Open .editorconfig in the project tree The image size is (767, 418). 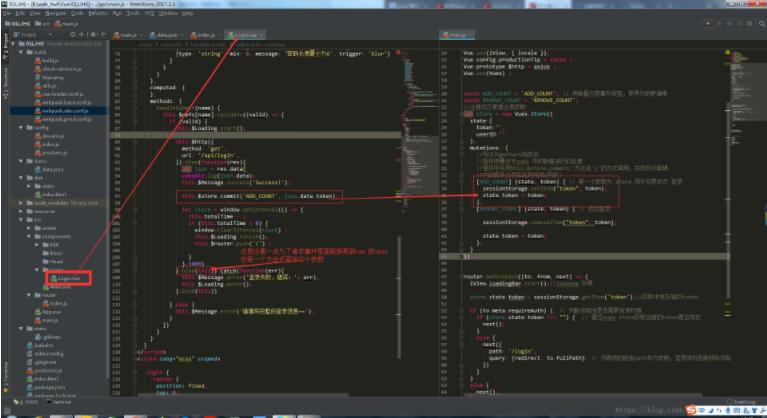pyautogui.click(x=45, y=353)
